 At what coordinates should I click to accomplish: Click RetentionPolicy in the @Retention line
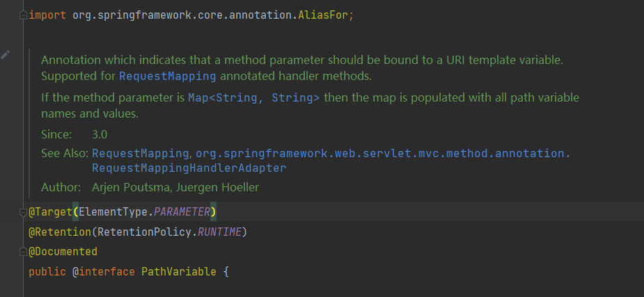coord(143,232)
